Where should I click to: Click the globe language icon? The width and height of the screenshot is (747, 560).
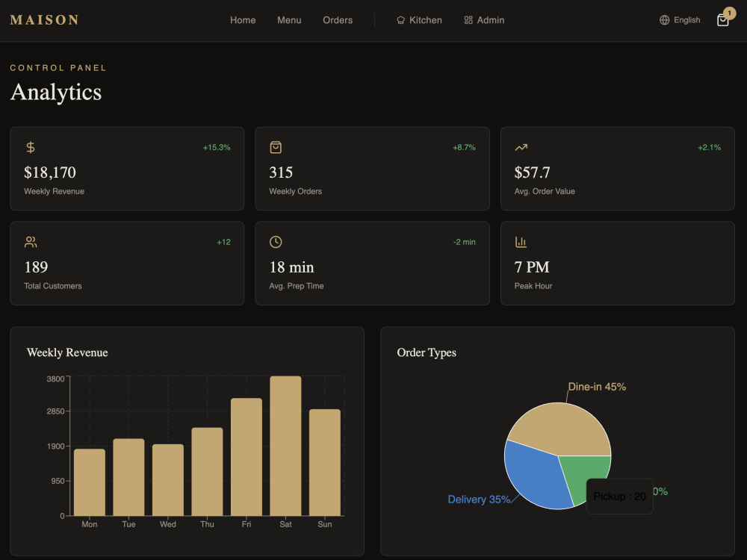click(664, 20)
